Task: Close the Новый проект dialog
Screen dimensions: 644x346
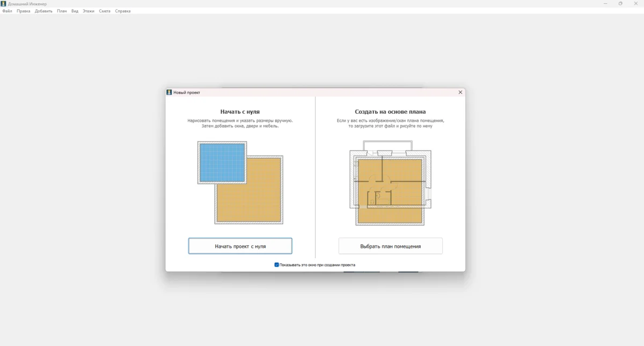Action: point(460,92)
